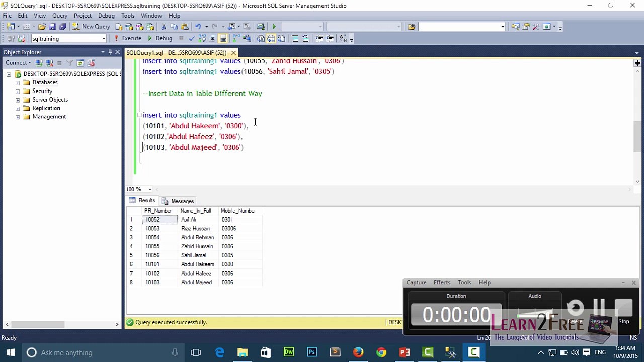Click the New Query button

tap(91, 27)
